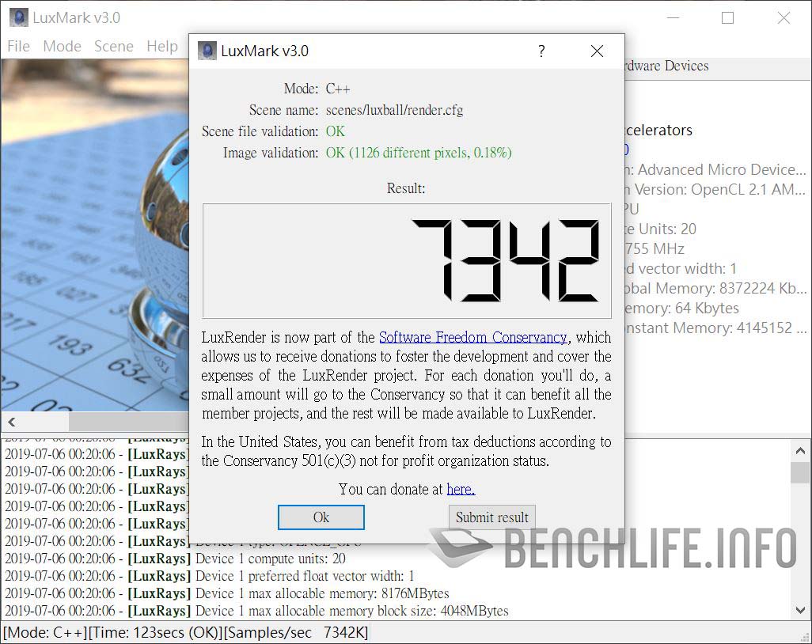Click the down arrow on the log panel scrollbar

point(799,609)
